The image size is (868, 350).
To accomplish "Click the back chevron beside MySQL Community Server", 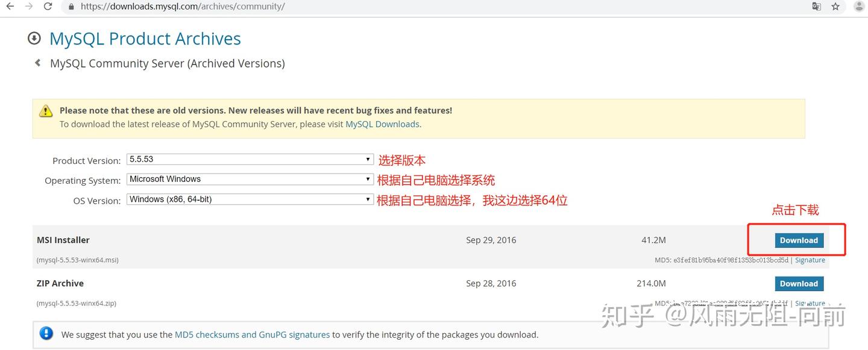I will [37, 63].
